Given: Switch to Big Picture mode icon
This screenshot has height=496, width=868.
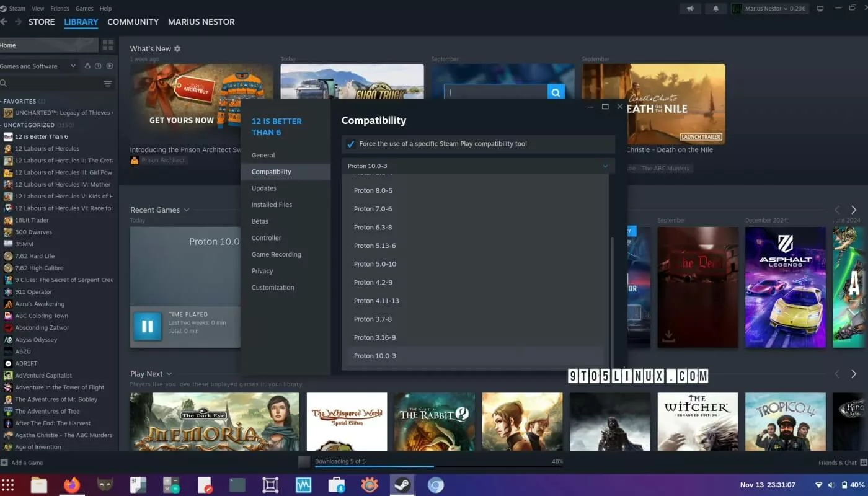Looking at the screenshot, I should (x=820, y=9).
